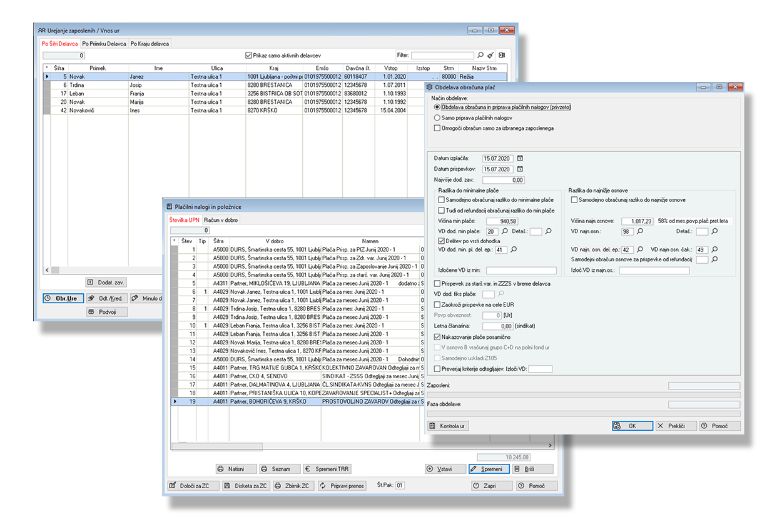Click lookup magnifier for VD dod. min. pl. del. ep.
This screenshot has width=777, height=532.
[x=514, y=249]
